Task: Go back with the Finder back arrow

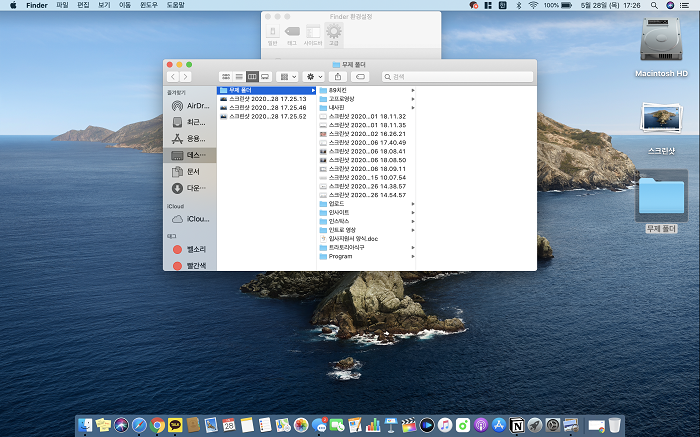Action: click(173, 77)
